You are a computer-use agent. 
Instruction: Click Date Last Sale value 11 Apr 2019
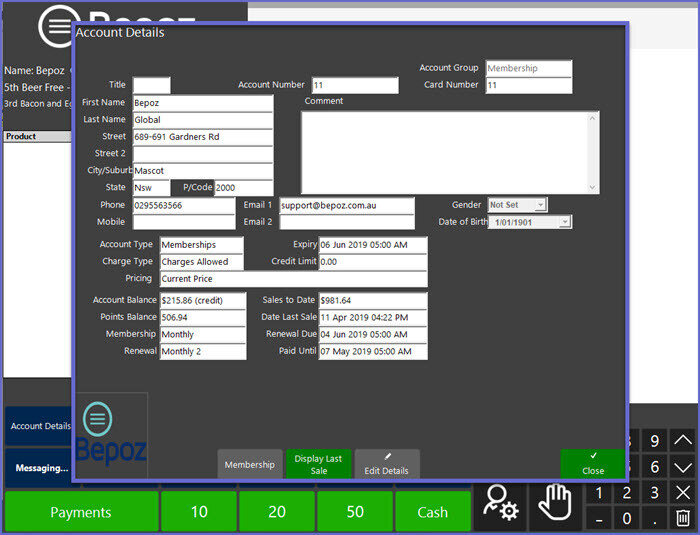point(373,318)
